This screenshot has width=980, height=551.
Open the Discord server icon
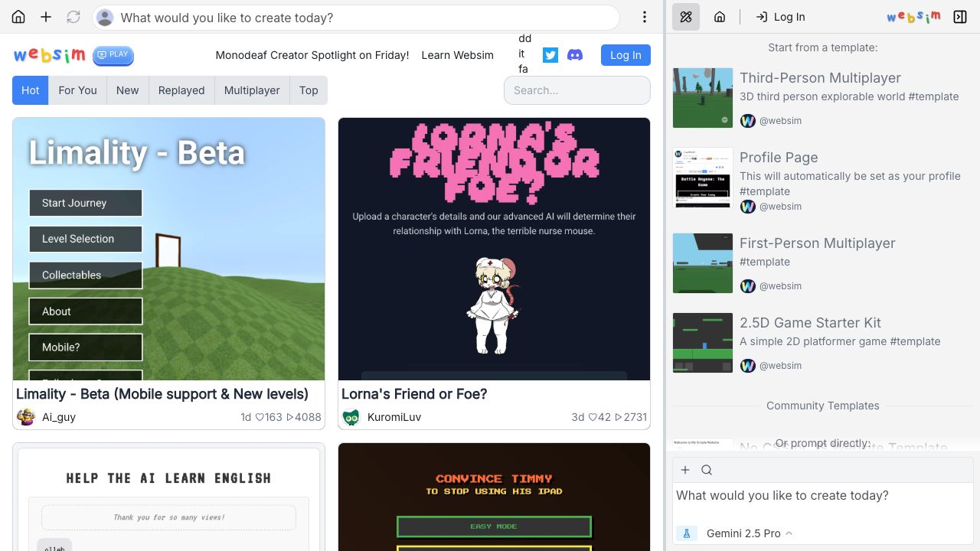tap(575, 55)
